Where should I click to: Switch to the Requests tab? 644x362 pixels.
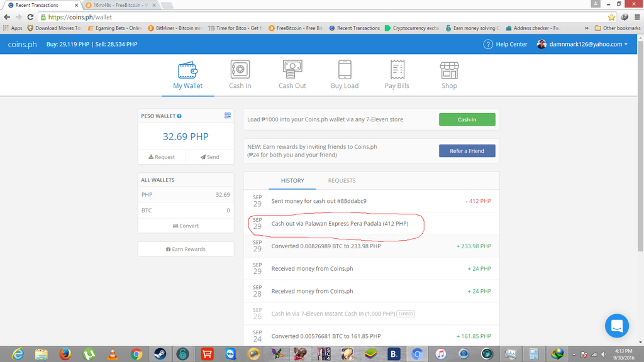click(341, 180)
